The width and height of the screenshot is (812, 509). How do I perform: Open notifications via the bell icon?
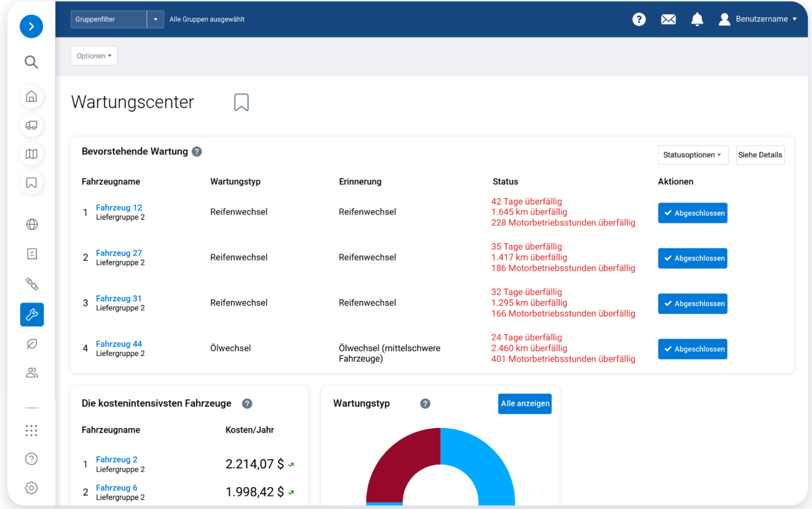(697, 19)
